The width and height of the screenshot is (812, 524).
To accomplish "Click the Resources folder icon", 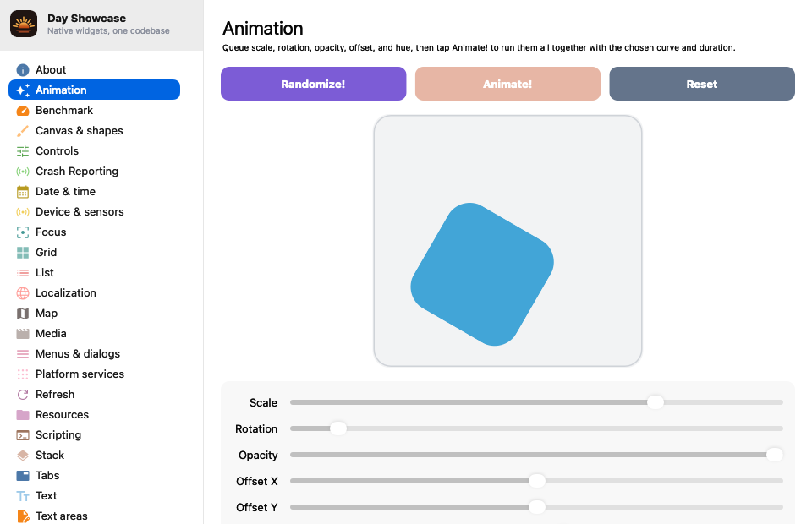I will point(23,415).
